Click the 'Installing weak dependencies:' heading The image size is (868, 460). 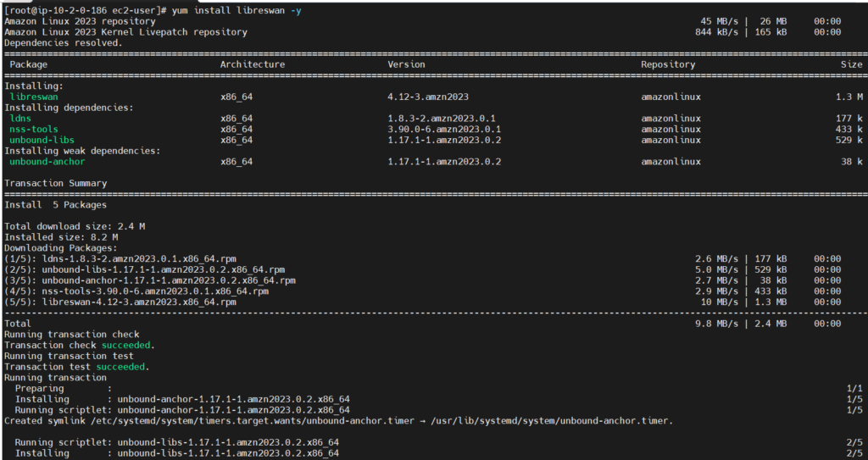coord(82,151)
